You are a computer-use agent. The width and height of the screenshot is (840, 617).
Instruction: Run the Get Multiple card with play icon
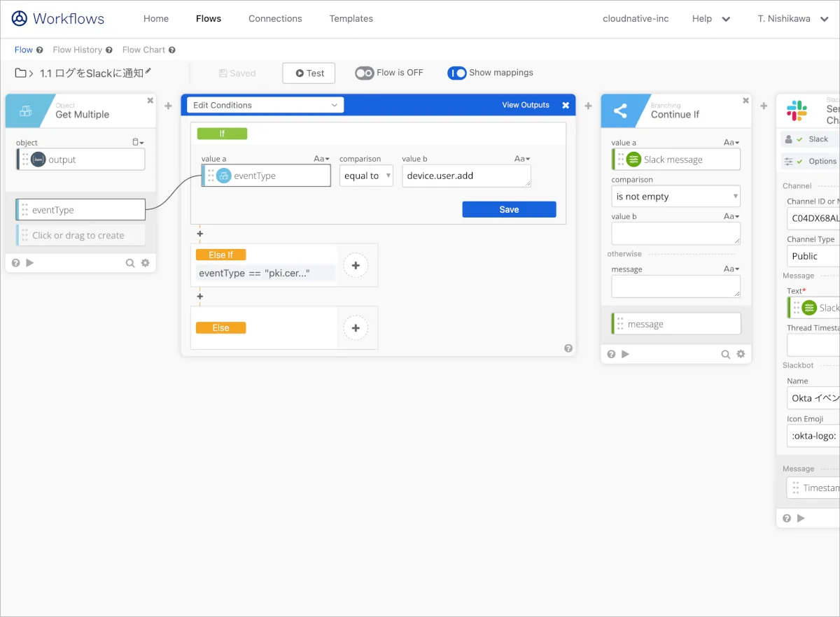29,263
